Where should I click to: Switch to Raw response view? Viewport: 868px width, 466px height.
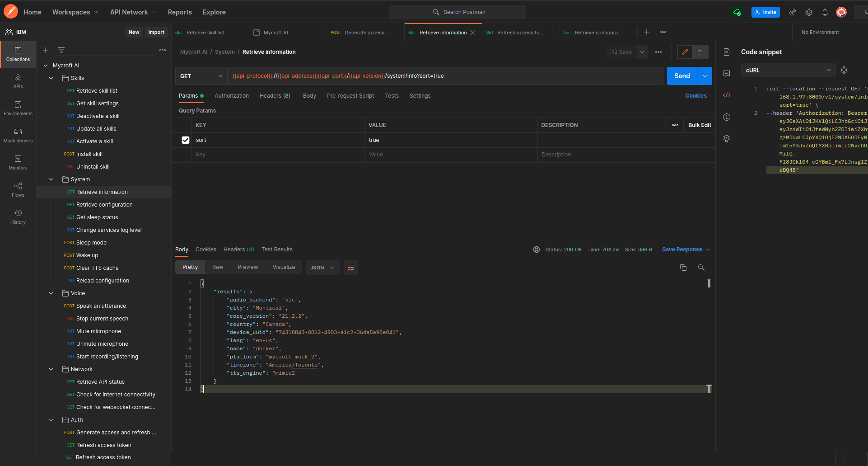pyautogui.click(x=218, y=267)
